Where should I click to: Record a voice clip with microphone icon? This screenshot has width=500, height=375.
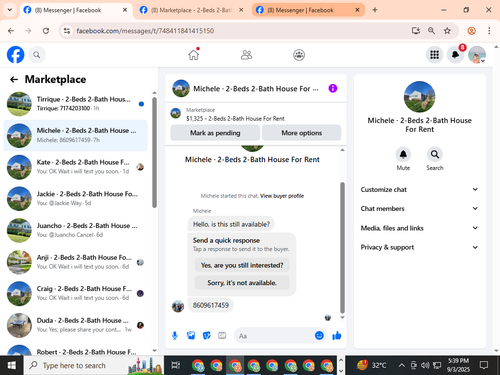click(175, 336)
